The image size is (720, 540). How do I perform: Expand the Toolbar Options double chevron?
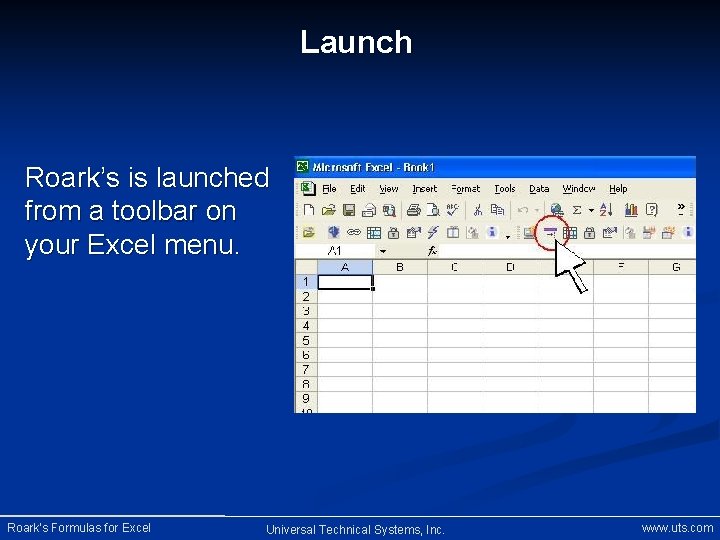point(681,209)
